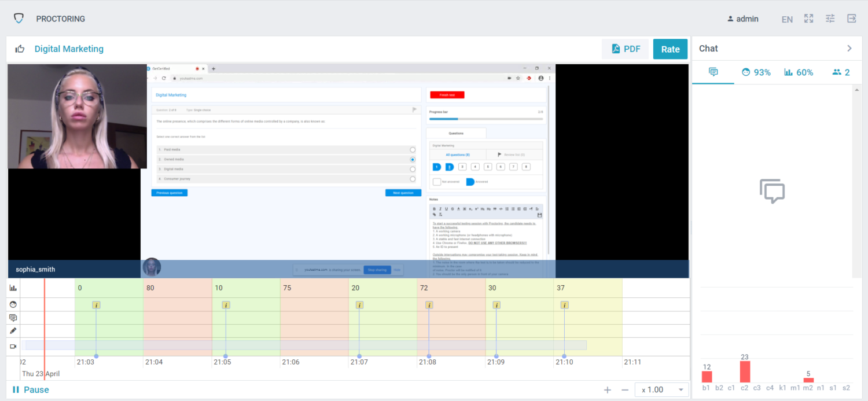The width and height of the screenshot is (868, 401).
Task: Export the report with the PDF button
Action: click(626, 49)
